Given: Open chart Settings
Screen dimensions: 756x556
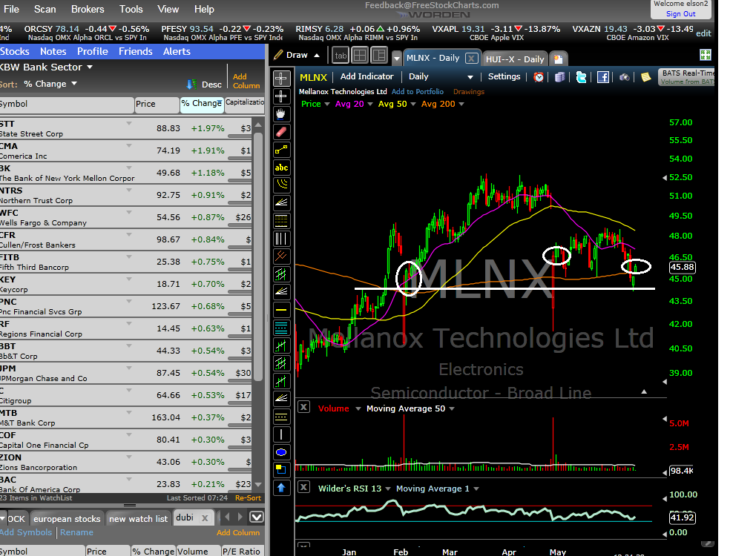Looking at the screenshot, I should [504, 76].
